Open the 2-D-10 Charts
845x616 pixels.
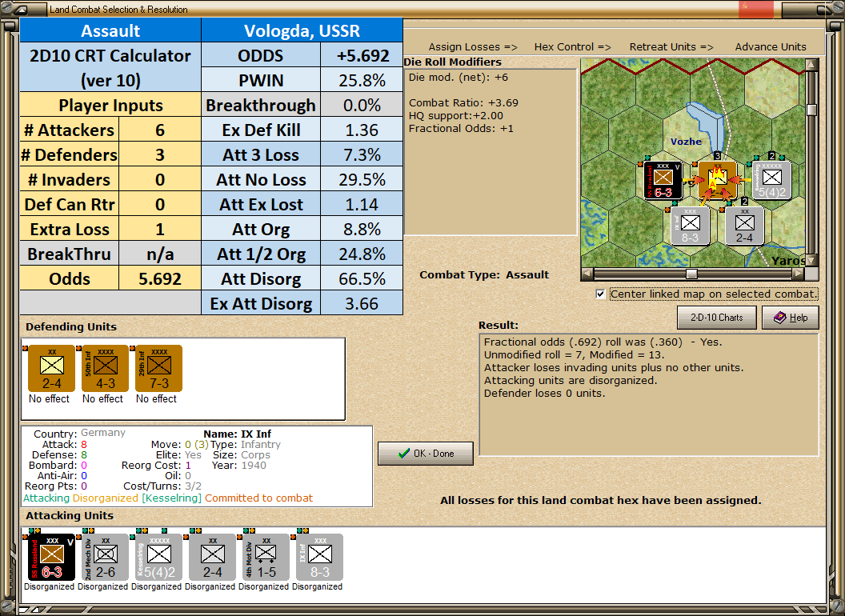(717, 318)
